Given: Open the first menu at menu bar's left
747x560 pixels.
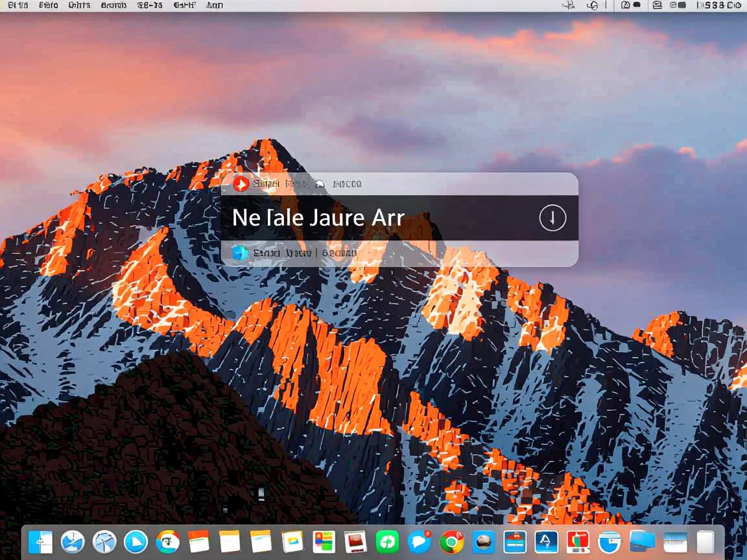Looking at the screenshot, I should pos(18,5).
